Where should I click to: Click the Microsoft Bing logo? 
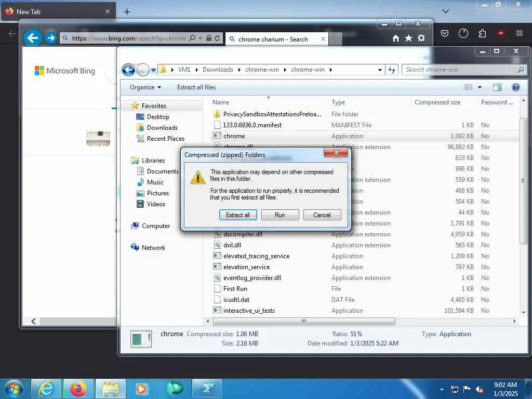coord(65,71)
